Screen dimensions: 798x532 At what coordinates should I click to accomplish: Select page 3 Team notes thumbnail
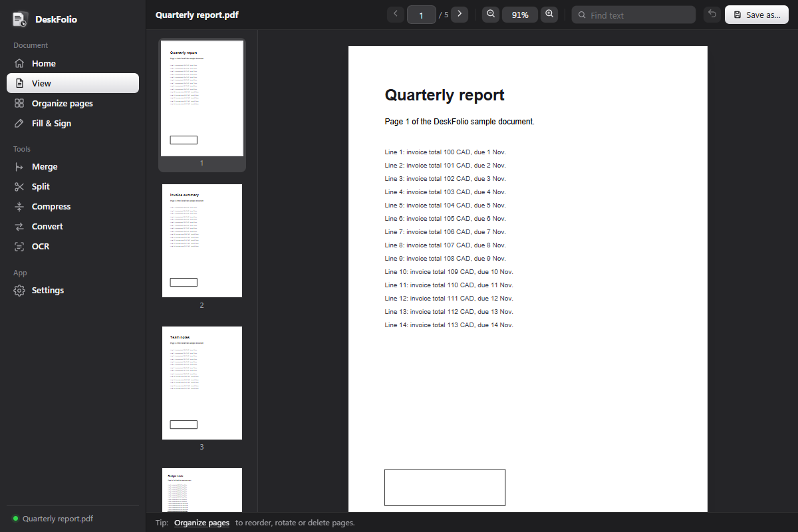[x=202, y=383]
